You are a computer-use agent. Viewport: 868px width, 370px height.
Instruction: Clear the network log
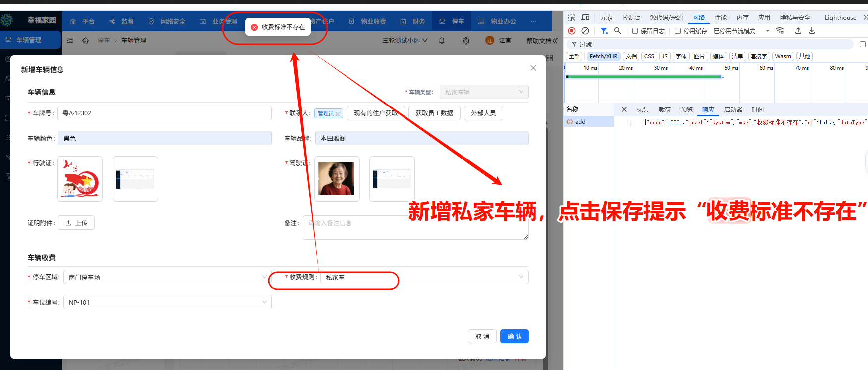point(585,31)
